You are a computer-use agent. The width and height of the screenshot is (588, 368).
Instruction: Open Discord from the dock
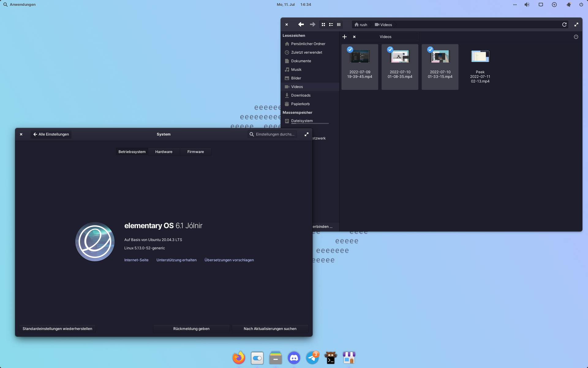click(294, 358)
